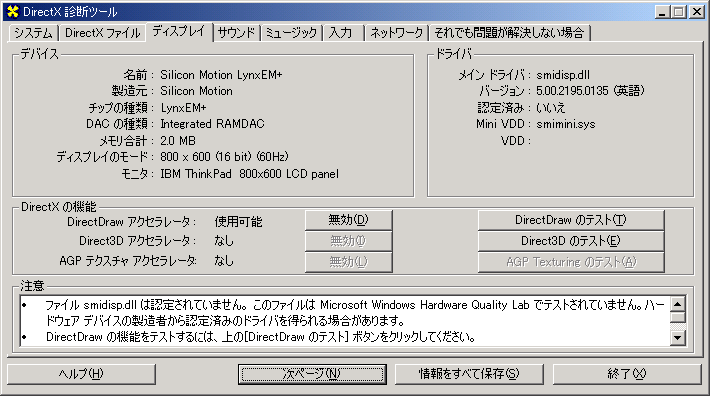710x396 pixels.
Task: Go to next page with 次ページ(N)
Action: [x=312, y=374]
